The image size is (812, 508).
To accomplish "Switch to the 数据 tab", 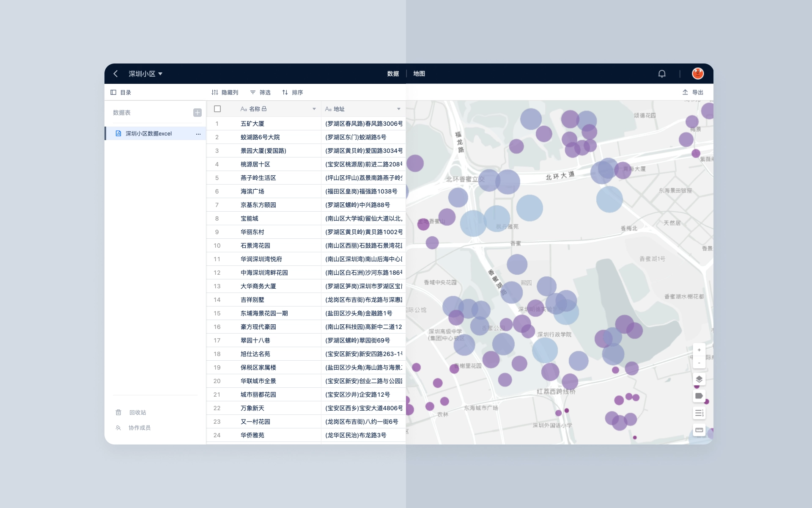I will point(393,74).
